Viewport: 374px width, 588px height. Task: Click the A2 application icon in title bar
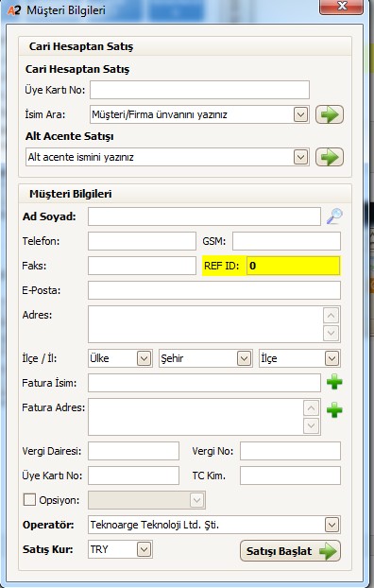tap(14, 10)
